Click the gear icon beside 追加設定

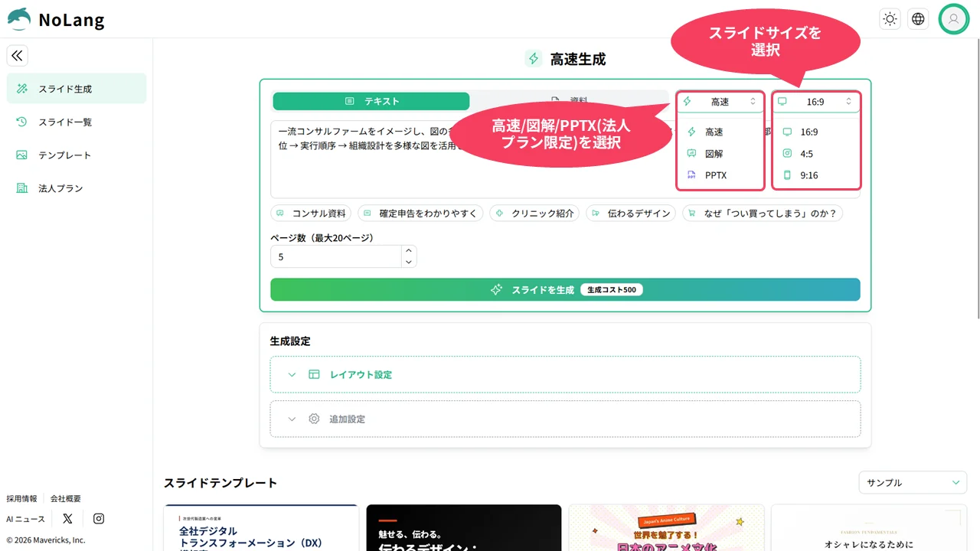tap(314, 419)
